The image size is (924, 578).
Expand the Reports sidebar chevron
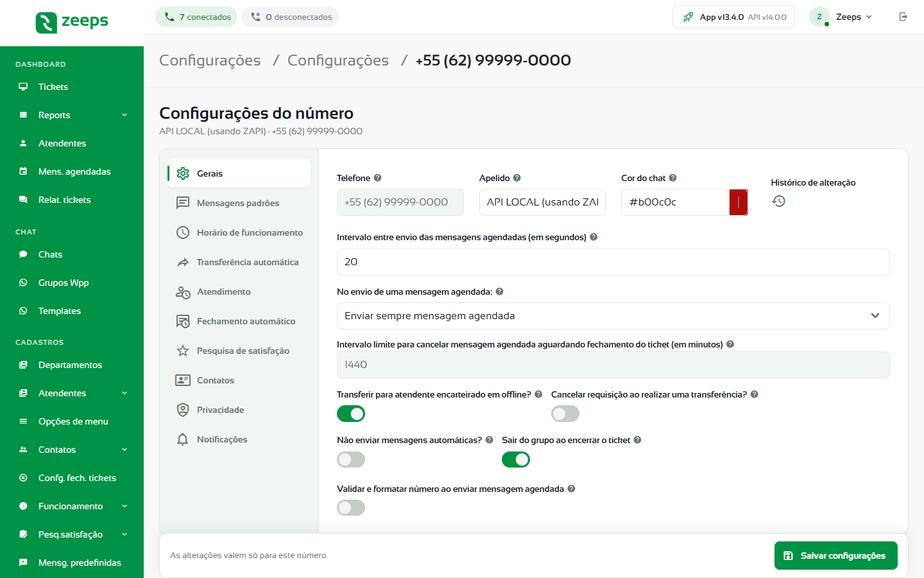coord(124,115)
